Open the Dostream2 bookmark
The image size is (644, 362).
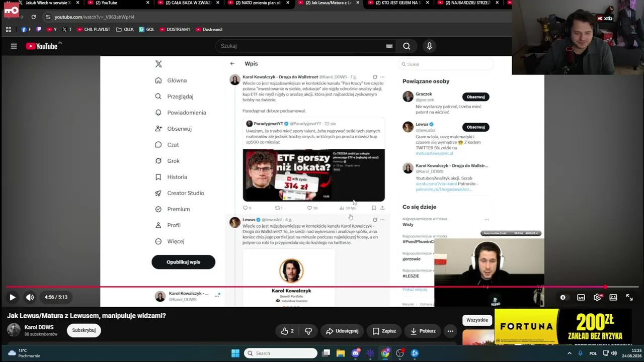point(209,30)
